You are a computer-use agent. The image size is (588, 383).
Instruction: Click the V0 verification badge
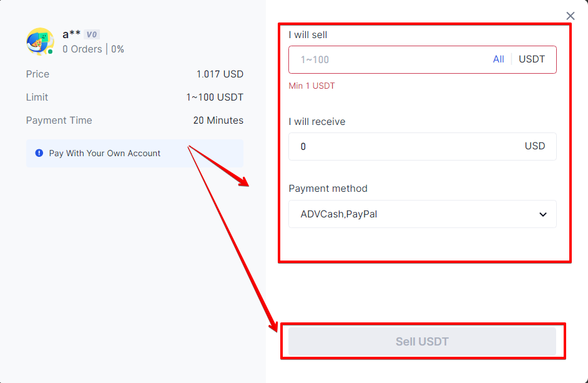[x=92, y=34]
